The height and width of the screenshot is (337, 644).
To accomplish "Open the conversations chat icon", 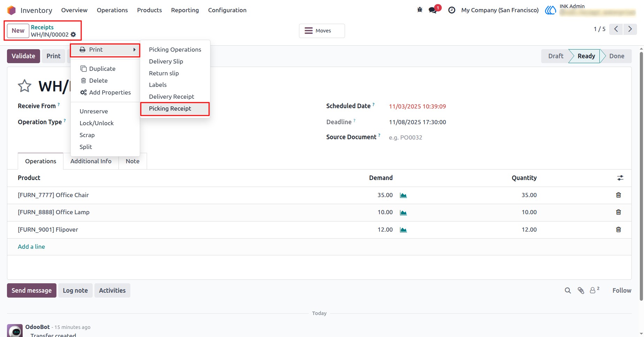I will pyautogui.click(x=433, y=10).
